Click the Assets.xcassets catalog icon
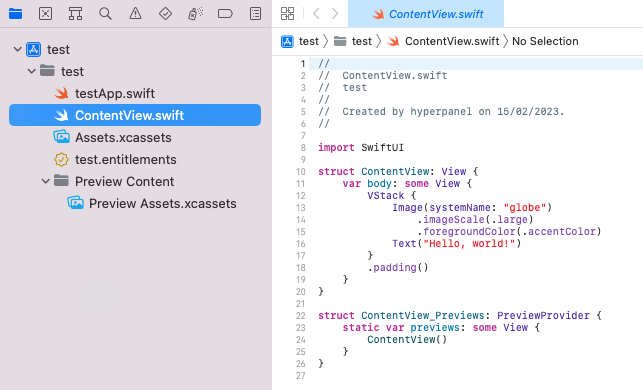 pos(62,137)
